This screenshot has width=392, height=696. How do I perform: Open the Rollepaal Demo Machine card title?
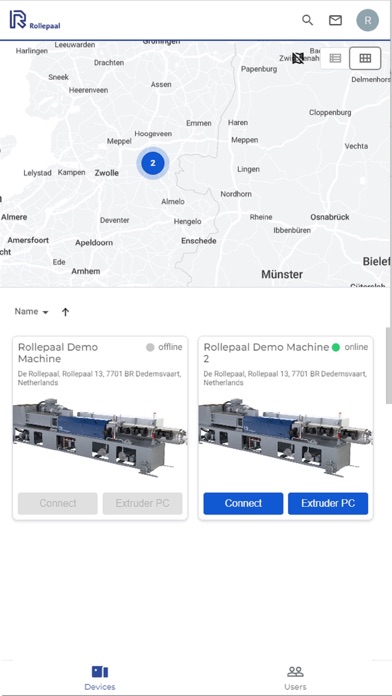58,352
